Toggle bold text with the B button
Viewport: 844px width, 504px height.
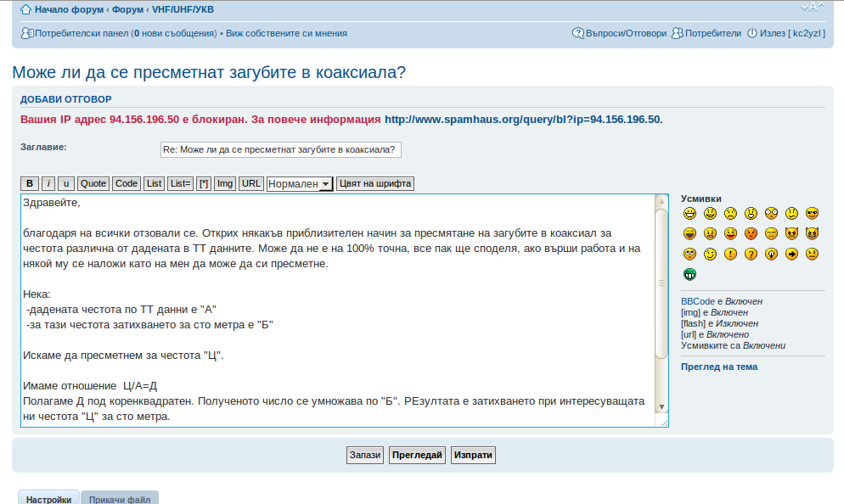click(x=29, y=183)
